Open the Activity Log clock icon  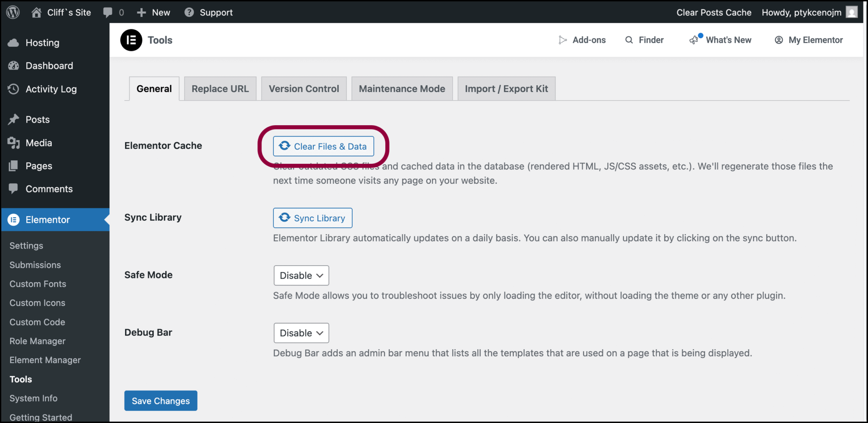[x=14, y=89]
